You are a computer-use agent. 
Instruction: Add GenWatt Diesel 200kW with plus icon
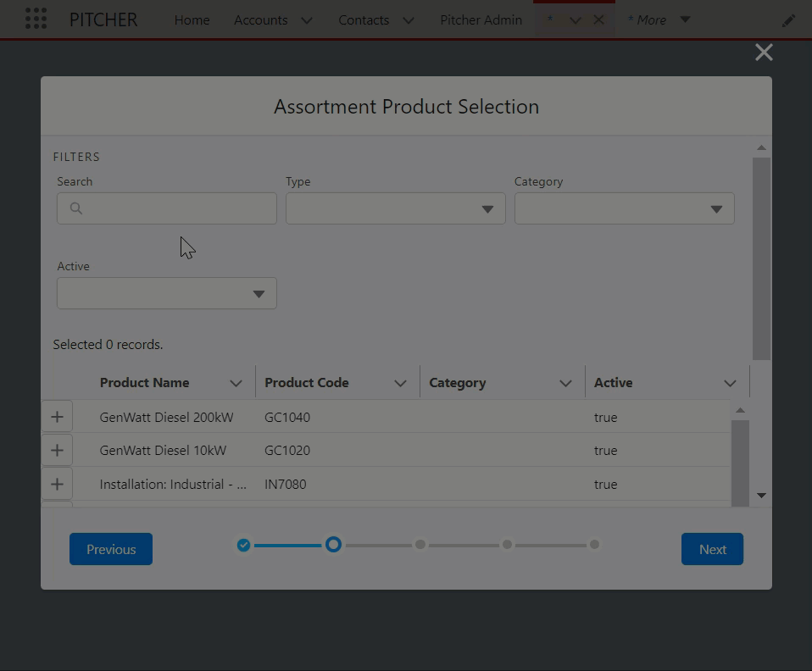(57, 417)
